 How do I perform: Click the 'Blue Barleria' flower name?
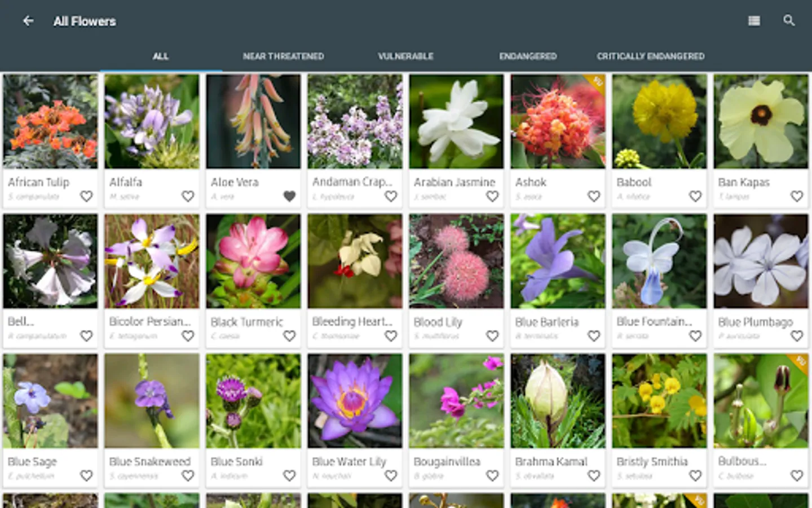coord(547,322)
